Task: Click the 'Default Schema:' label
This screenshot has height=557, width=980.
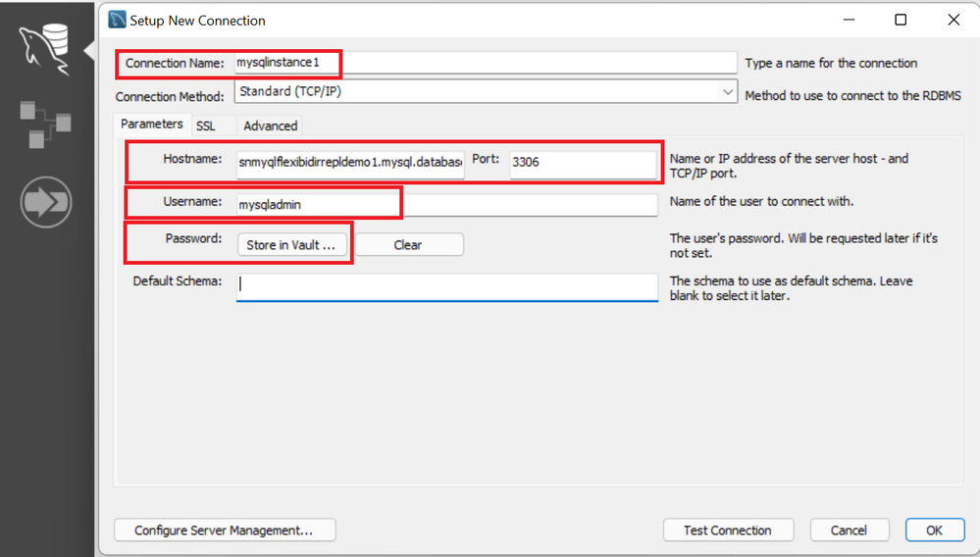Action: (x=178, y=281)
